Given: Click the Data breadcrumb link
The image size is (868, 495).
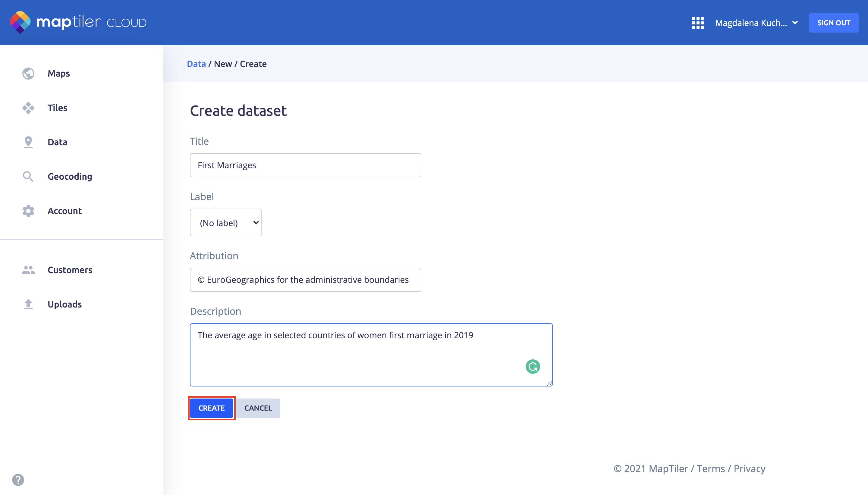Looking at the screenshot, I should [196, 64].
